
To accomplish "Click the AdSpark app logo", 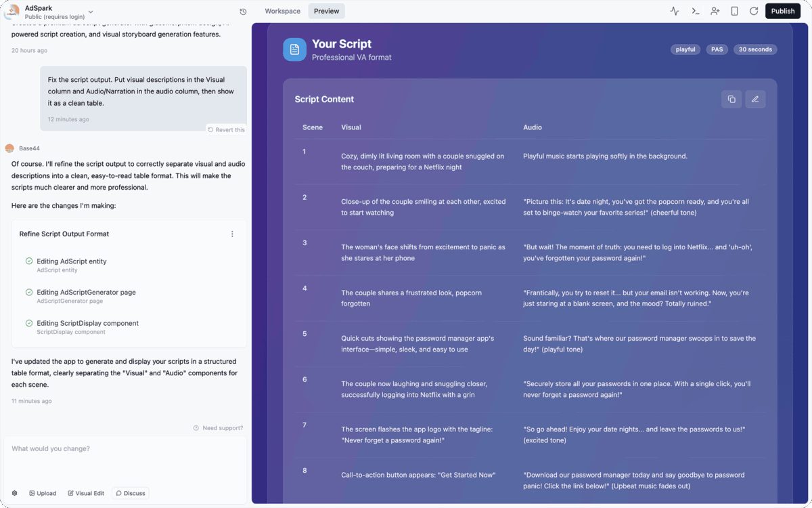I will pyautogui.click(x=12, y=12).
